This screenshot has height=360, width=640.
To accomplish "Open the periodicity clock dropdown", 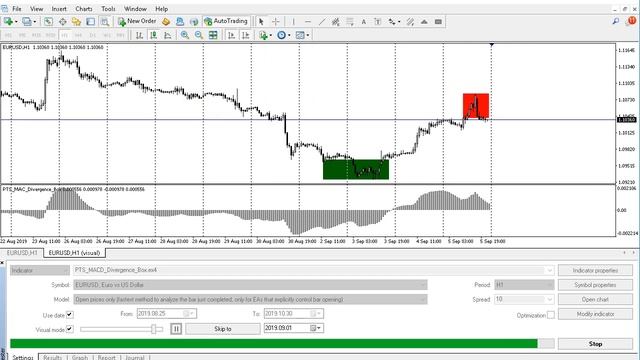I will (x=283, y=36).
